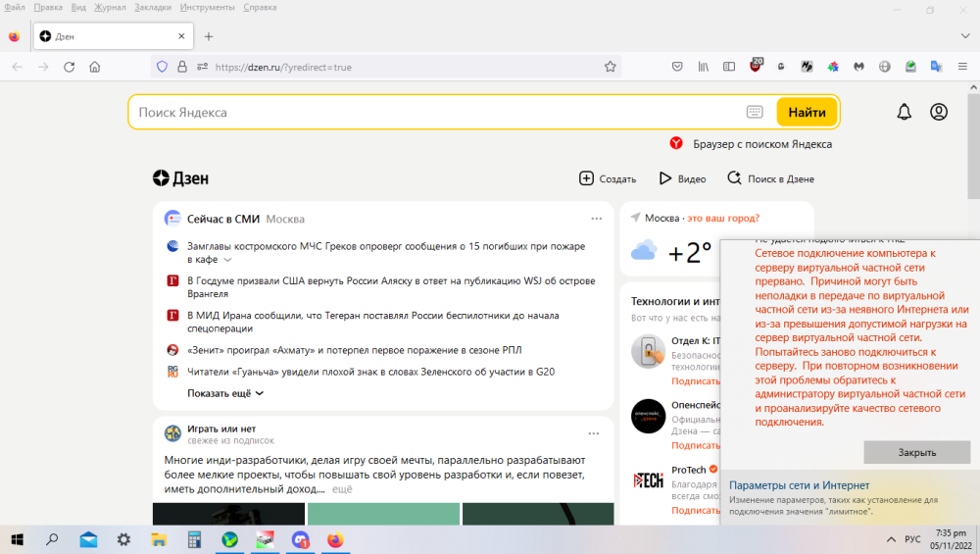980x554 pixels.
Task: Open a new browser tab
Action: (209, 36)
